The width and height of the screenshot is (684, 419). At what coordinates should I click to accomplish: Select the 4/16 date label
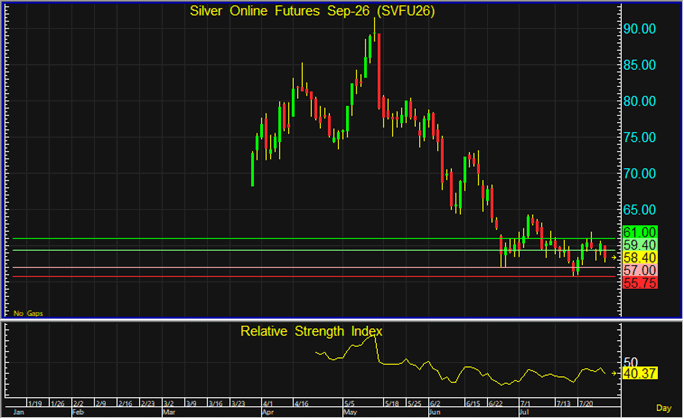[301, 404]
